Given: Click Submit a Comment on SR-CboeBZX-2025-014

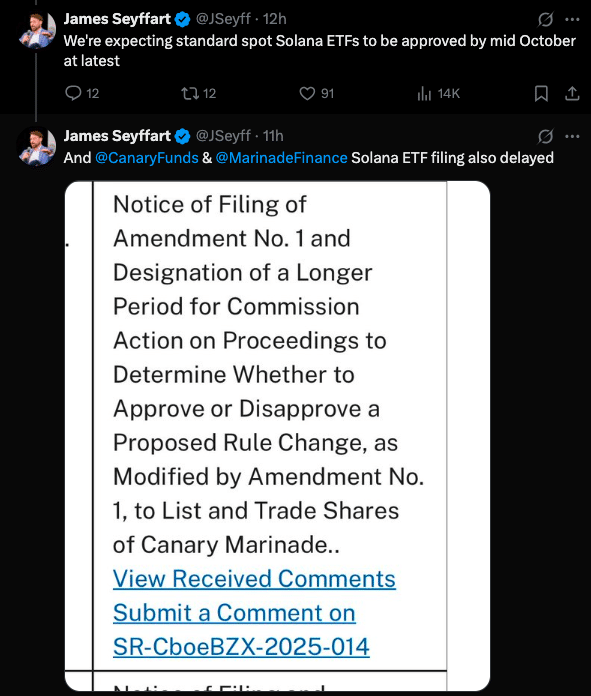Looking at the screenshot, I should [x=241, y=630].
